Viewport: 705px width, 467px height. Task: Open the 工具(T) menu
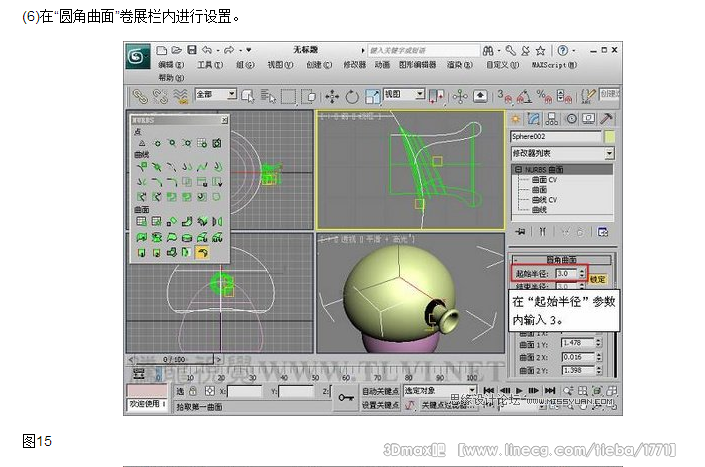click(210, 65)
